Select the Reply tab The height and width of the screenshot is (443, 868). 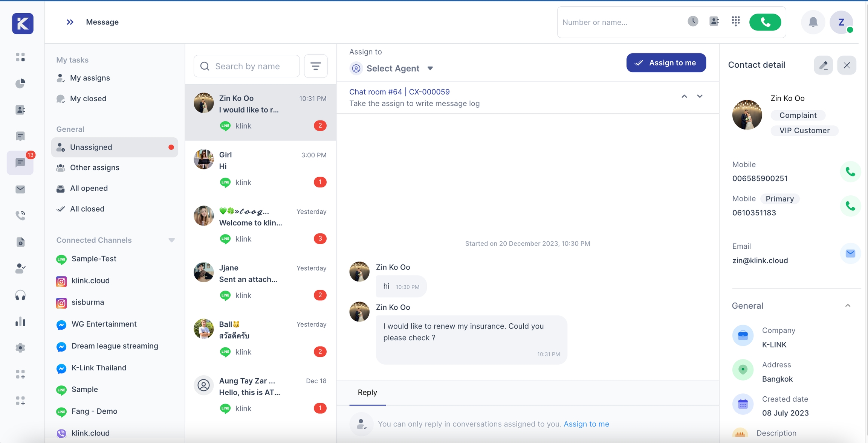(x=367, y=393)
